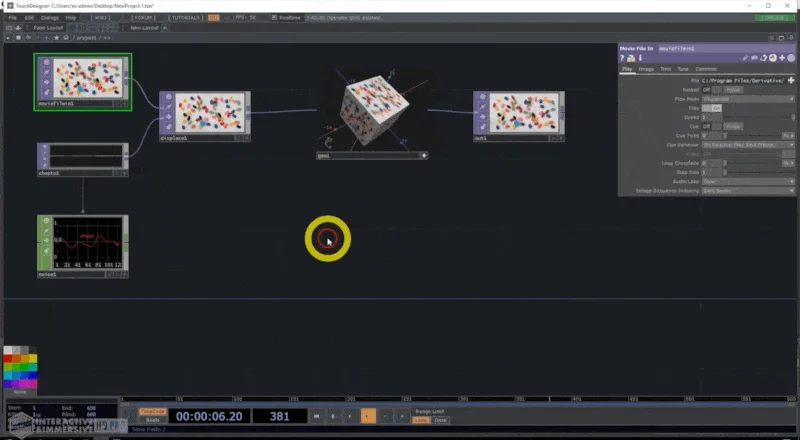Switch timeline display to Beats
This screenshot has width=800, height=440.
coord(153,420)
